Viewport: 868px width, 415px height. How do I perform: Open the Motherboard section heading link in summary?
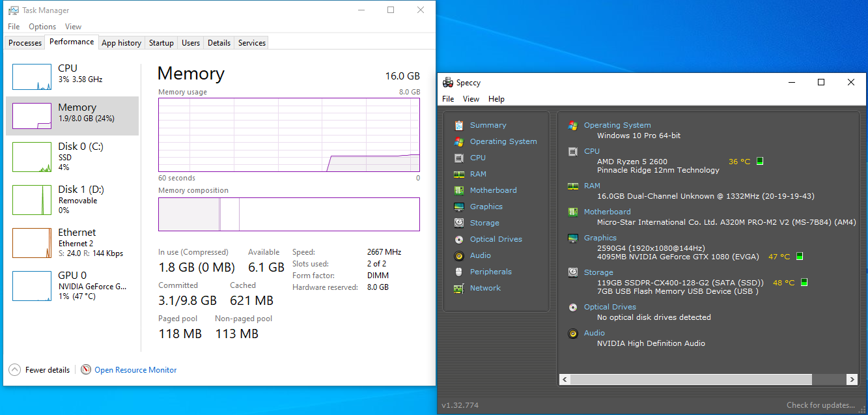pyautogui.click(x=608, y=212)
